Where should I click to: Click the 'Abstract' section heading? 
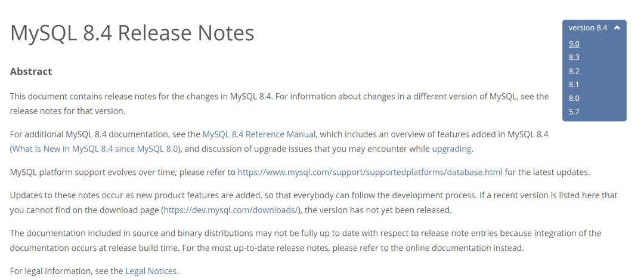coord(31,72)
